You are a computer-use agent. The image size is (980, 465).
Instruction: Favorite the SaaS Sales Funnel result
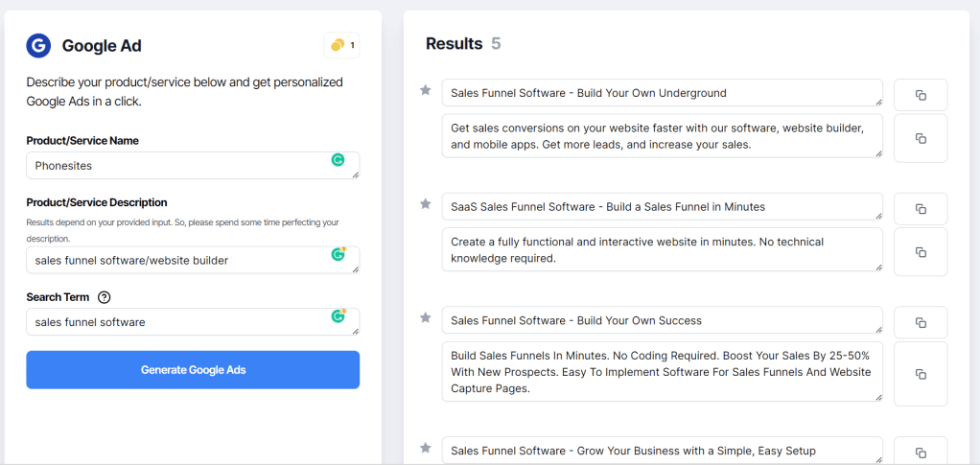426,204
